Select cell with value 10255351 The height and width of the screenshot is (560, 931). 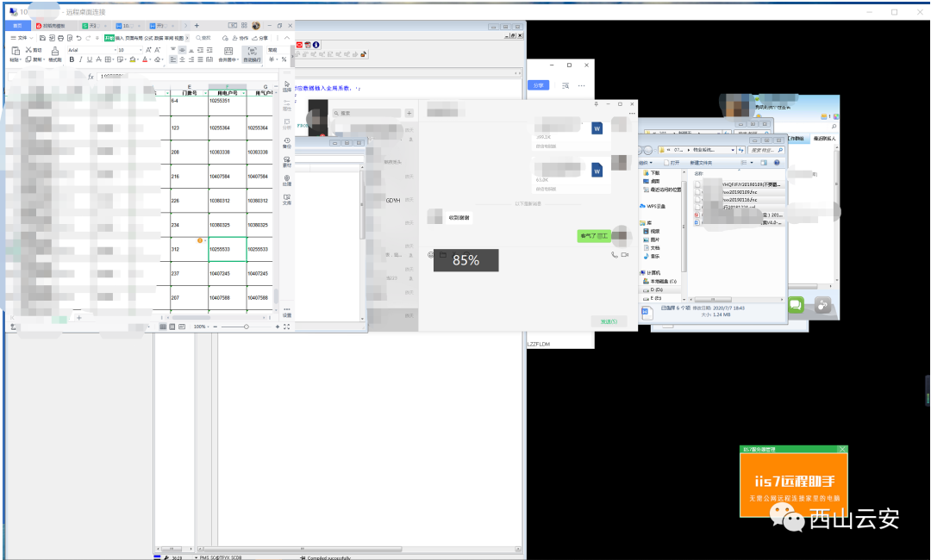228,106
